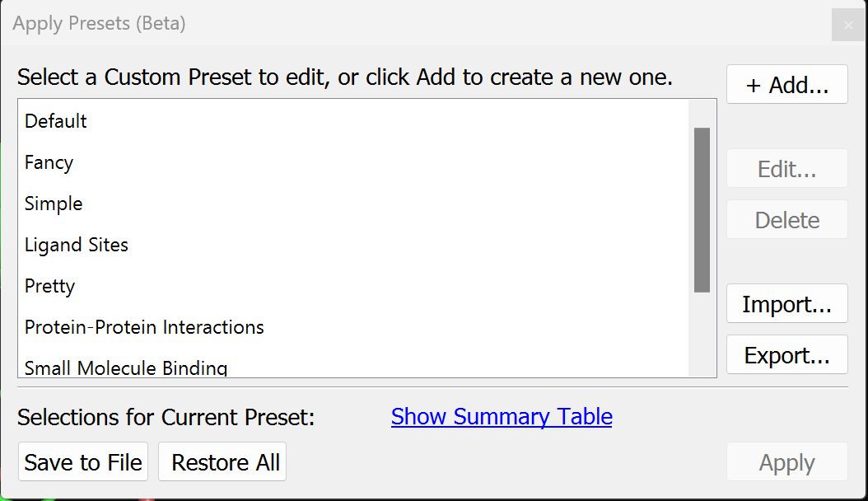The width and height of the screenshot is (868, 501).
Task: Select the Default preset
Action: (x=55, y=121)
